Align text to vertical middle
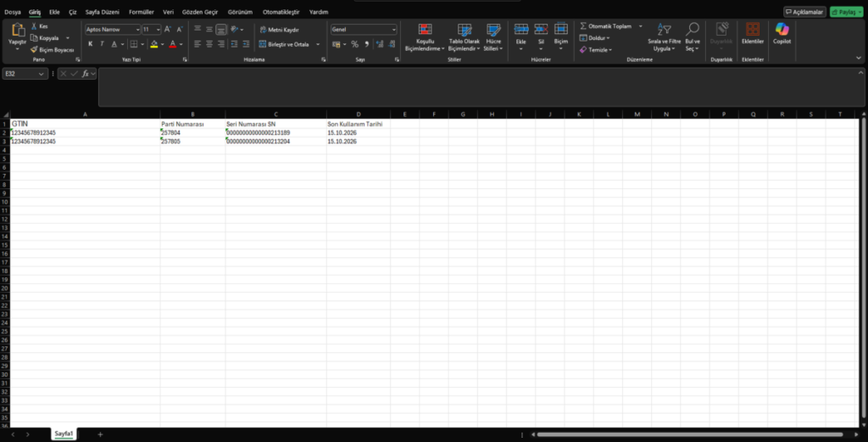 [x=209, y=30]
